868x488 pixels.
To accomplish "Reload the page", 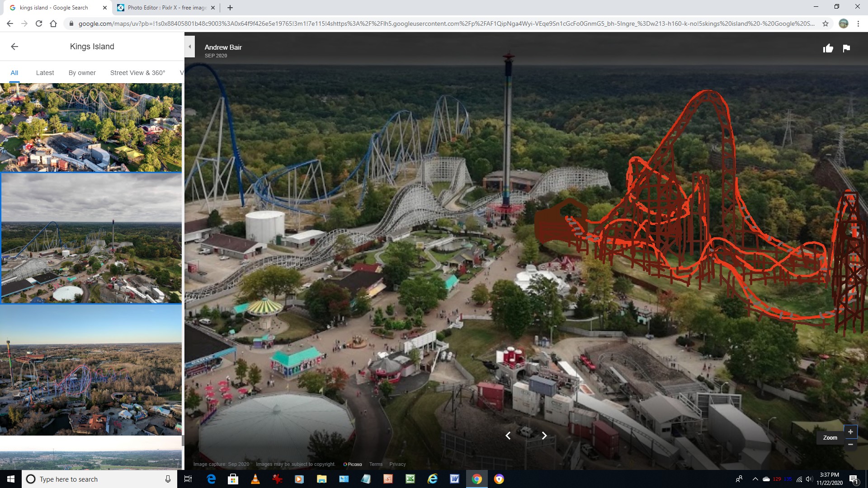I will pyautogui.click(x=39, y=23).
